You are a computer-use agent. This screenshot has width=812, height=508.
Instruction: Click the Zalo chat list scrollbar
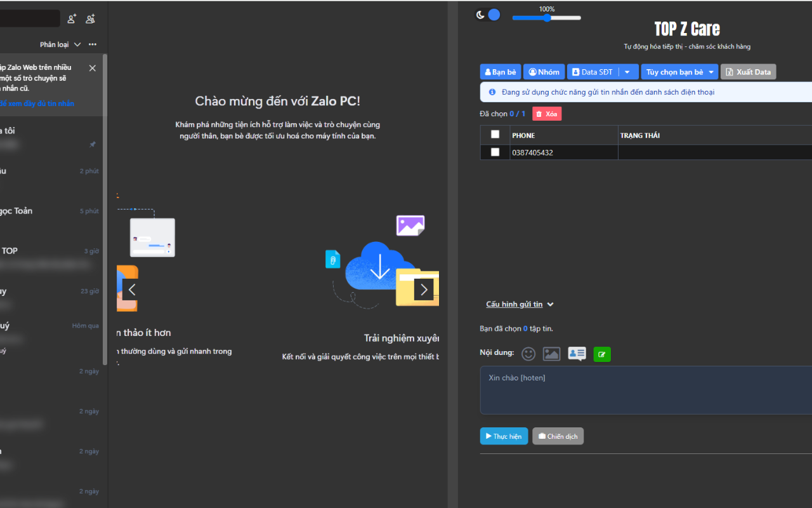[x=105, y=210]
